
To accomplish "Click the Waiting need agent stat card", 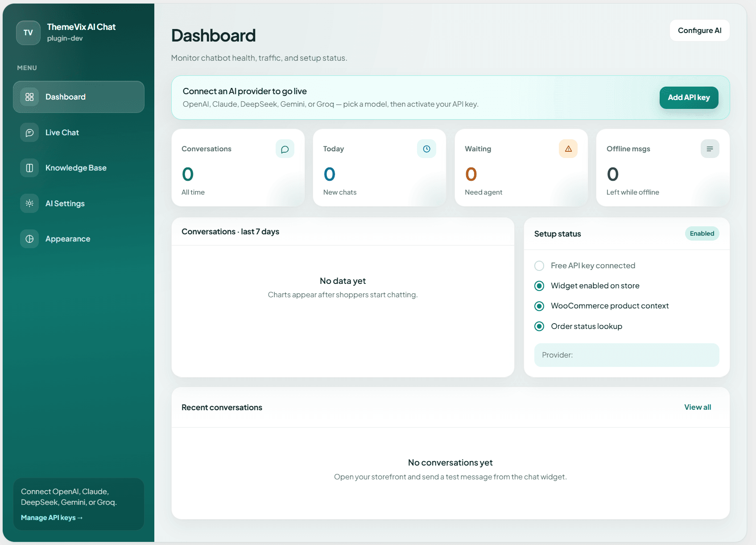I will pyautogui.click(x=521, y=168).
